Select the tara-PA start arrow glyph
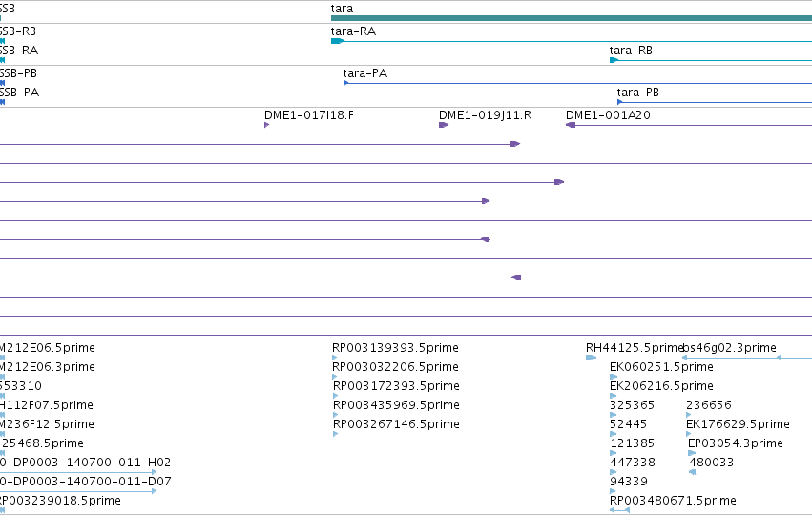The image size is (812, 515). [346, 83]
